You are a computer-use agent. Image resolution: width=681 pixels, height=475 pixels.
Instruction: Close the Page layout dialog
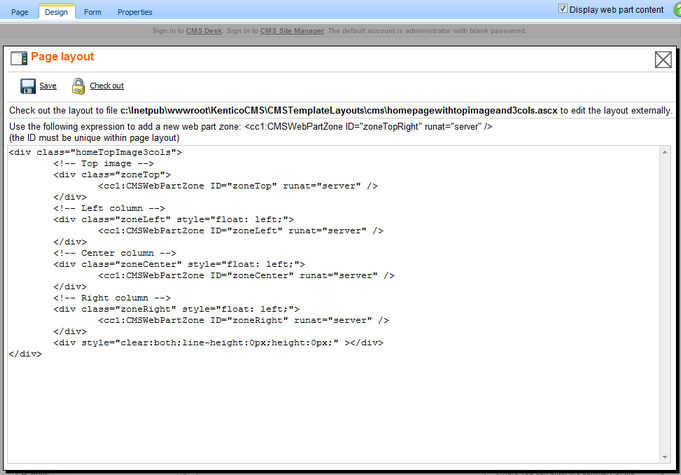coord(663,60)
